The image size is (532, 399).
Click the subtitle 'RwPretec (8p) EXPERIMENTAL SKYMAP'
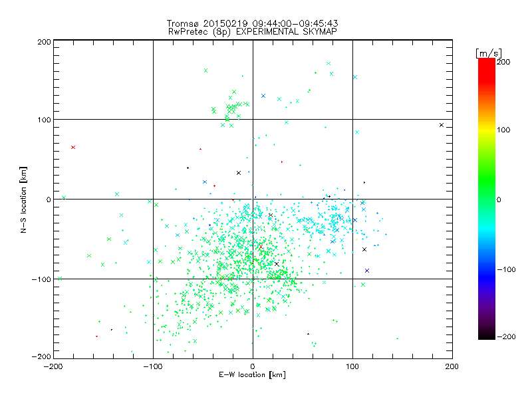point(253,32)
